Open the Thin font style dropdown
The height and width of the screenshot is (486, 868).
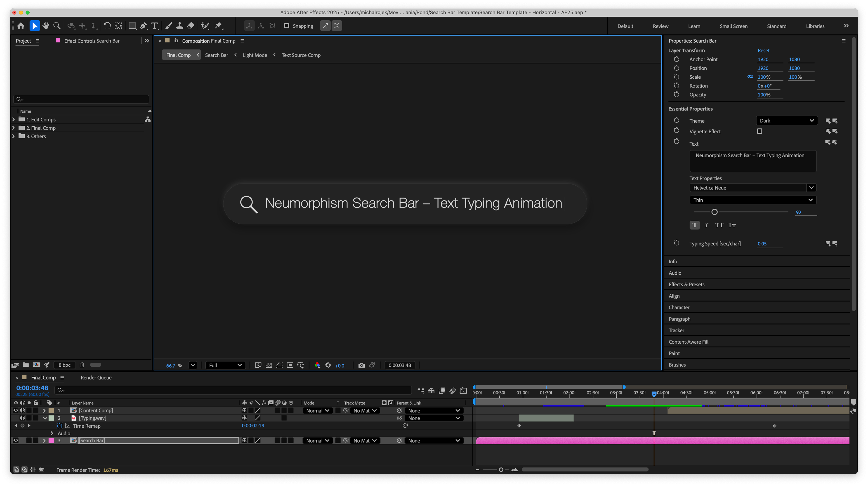753,200
